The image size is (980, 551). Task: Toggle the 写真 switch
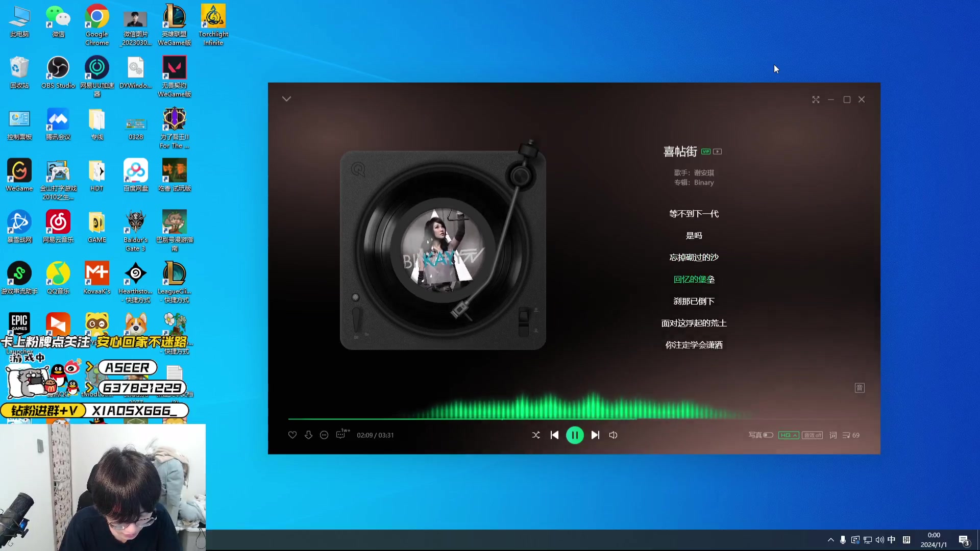click(761, 435)
